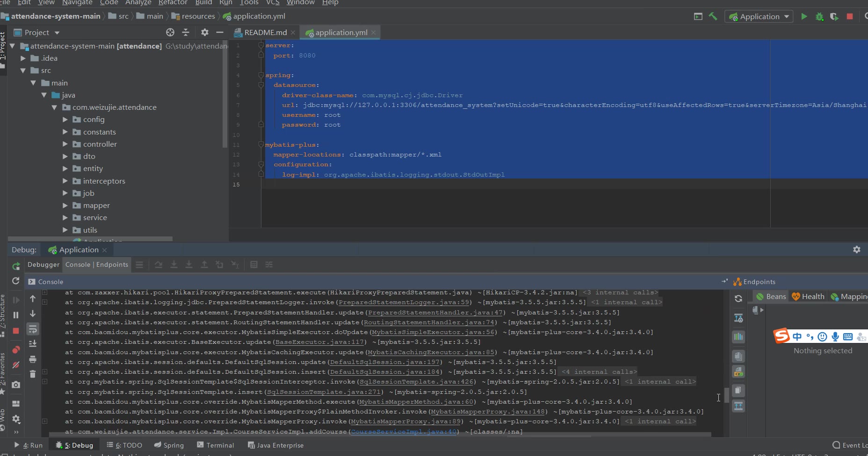Stop the running app from the top toolbar

point(850,16)
